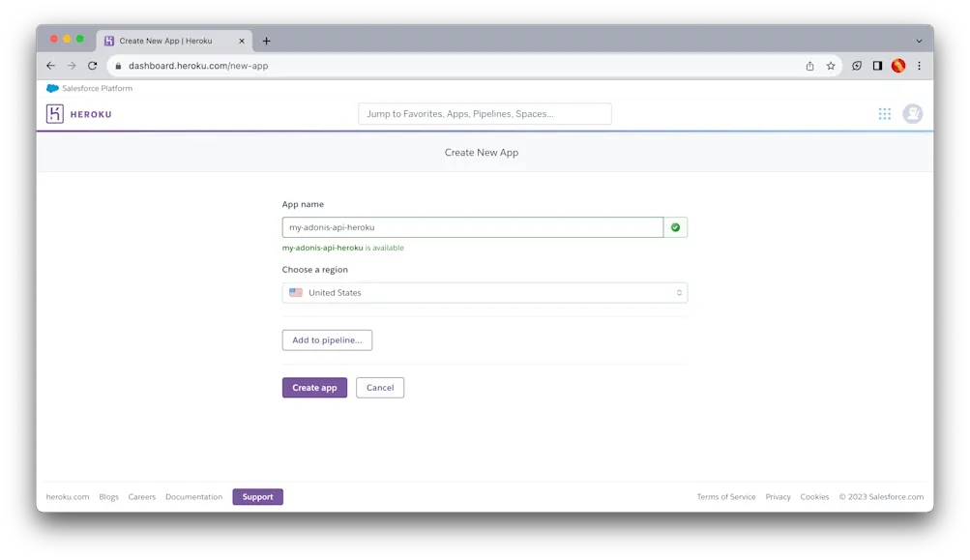Click the region selector stepper arrows
The width and height of the screenshot is (970, 560).
(679, 292)
